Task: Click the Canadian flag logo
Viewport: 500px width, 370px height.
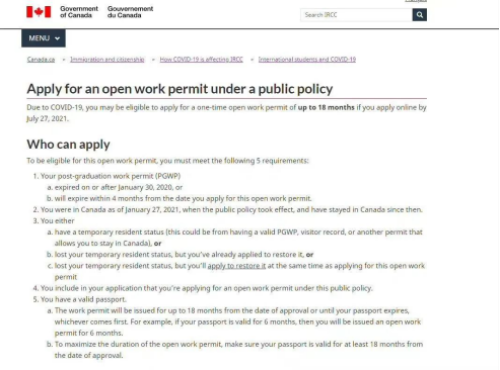Action: pos(39,12)
